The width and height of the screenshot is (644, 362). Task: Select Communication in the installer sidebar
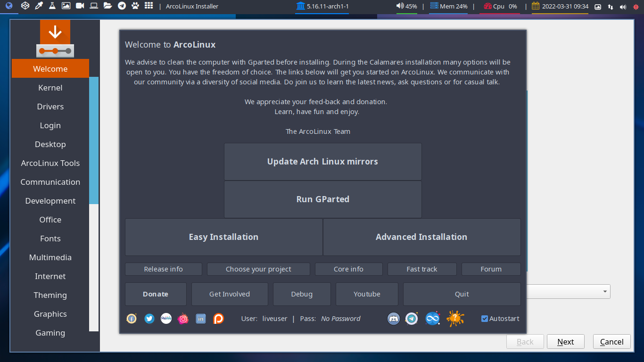tap(50, 182)
